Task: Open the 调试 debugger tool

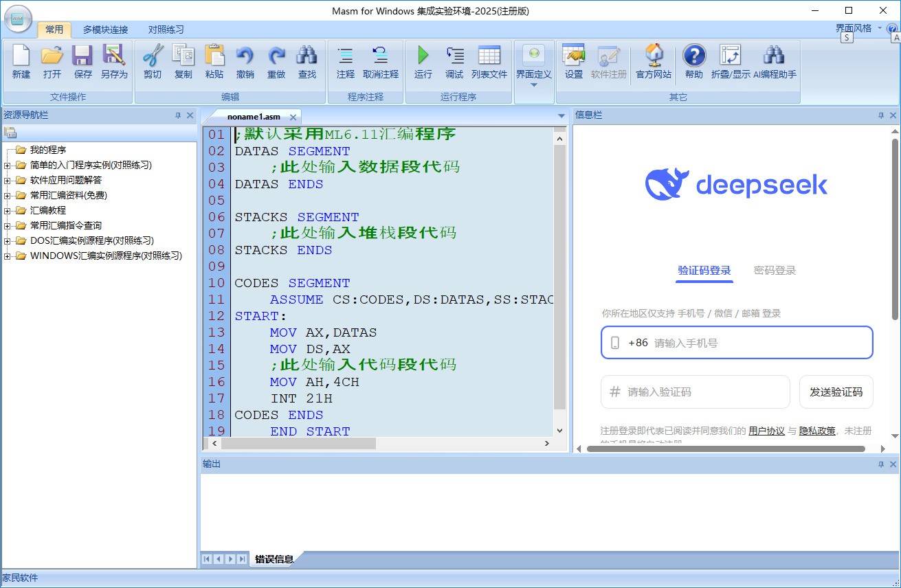Action: [454, 62]
